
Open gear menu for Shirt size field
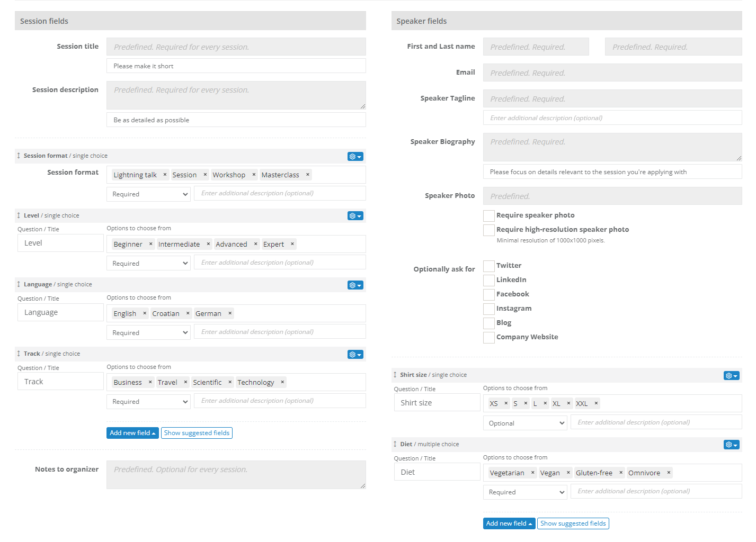[x=731, y=376]
